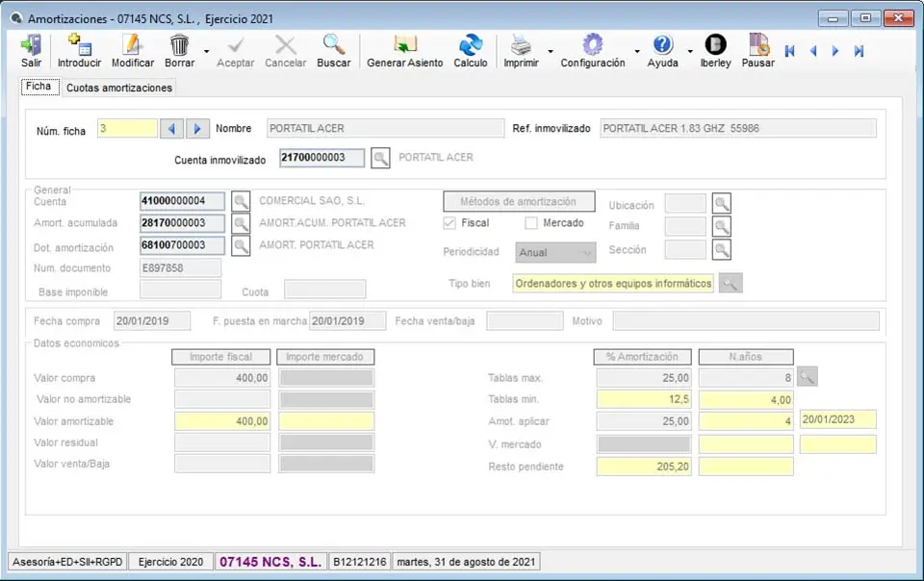Go to last record in toolbar
924x581 pixels.
coord(859,51)
